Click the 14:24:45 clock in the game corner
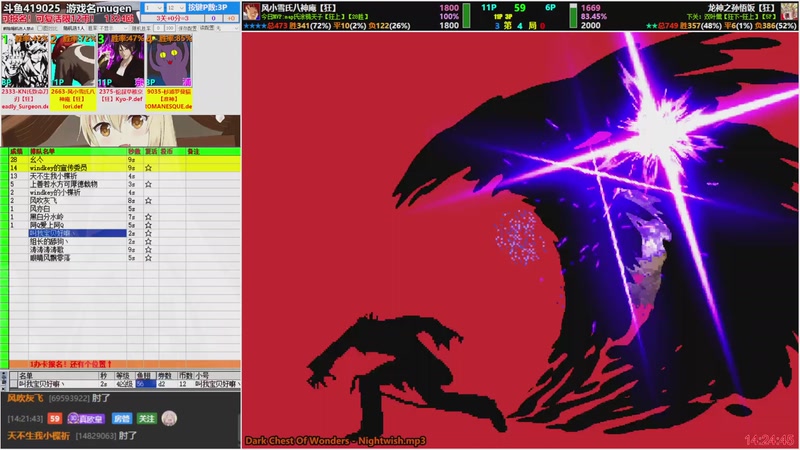The width and height of the screenshot is (800, 450). point(770,440)
